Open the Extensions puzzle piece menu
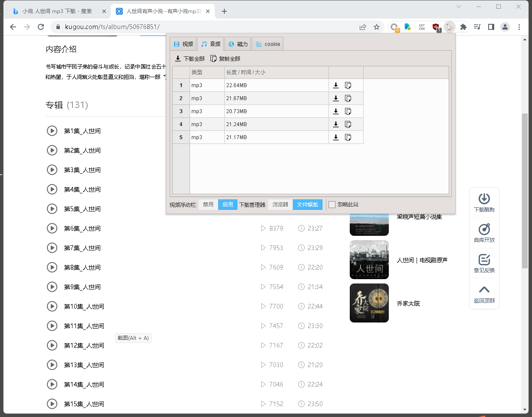The image size is (532, 417). (463, 27)
